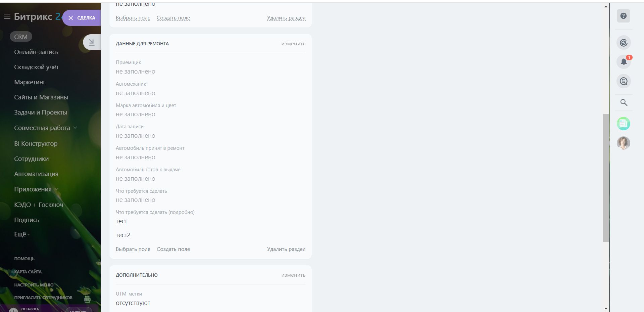Click Автомобиль готов к выдаче field value

point(136,179)
